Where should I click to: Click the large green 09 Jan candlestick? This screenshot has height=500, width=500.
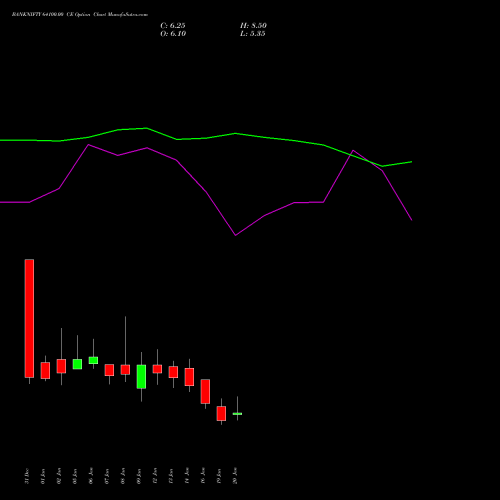pos(141,377)
